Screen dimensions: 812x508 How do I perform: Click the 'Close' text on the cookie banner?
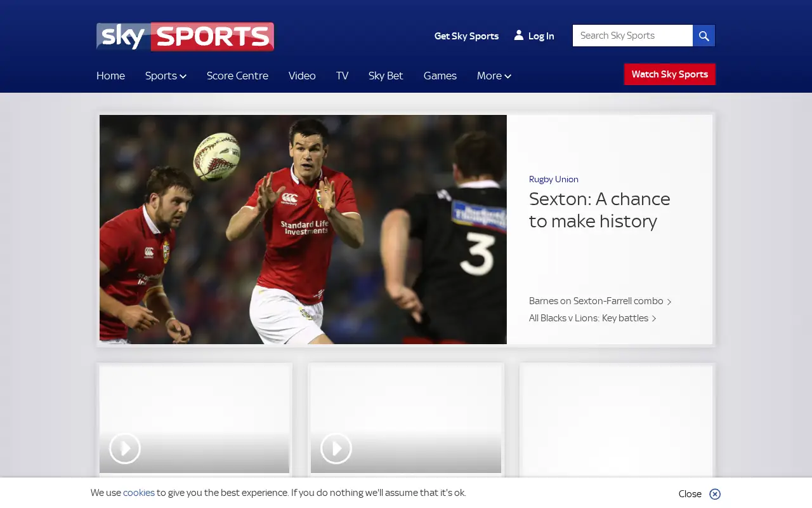pyautogui.click(x=690, y=494)
